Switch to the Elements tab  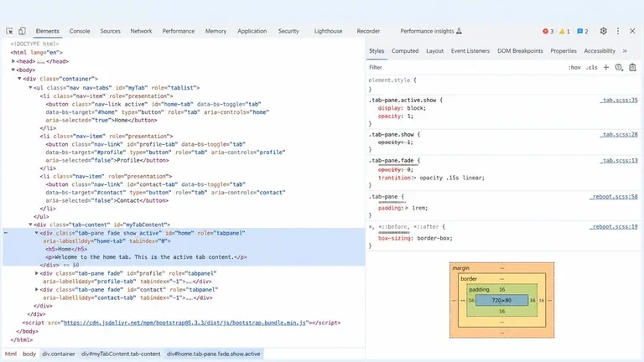click(x=47, y=31)
